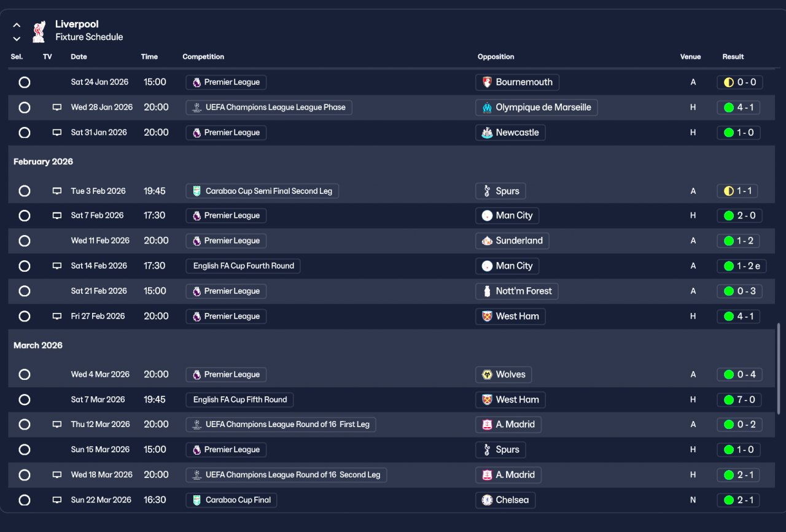Tick the selector on the Newcastle row
The width and height of the screenshot is (786, 532).
pos(25,133)
